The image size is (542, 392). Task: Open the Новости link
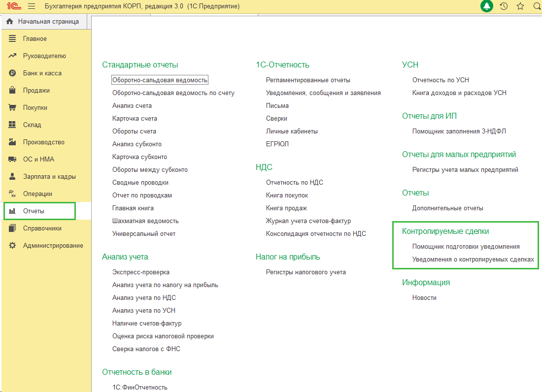[x=424, y=298]
